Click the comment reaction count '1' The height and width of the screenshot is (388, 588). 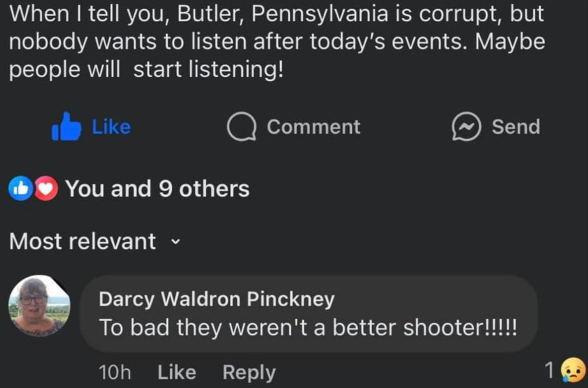[x=549, y=371]
